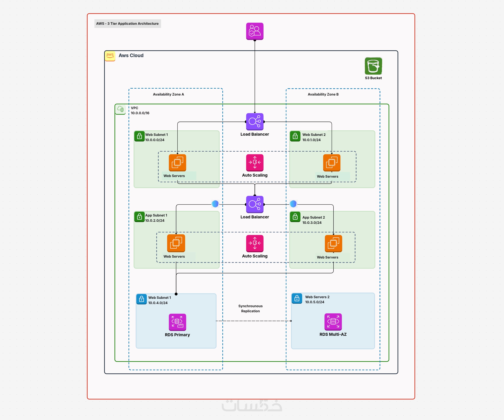Select the AWS 3 Tier Application Architecture title
Viewport: 504px width, 420px height.
127,24
